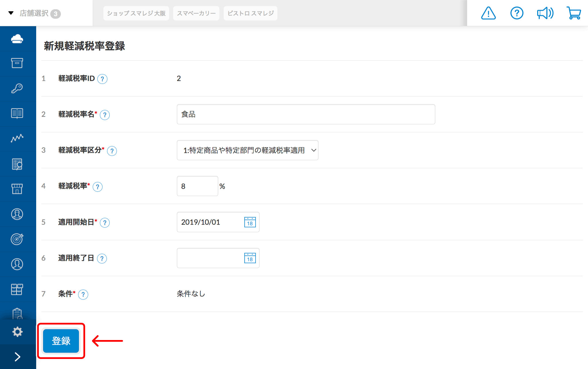This screenshot has width=588, height=369.
Task: Click the 新規軽減税率登録 page heading
Action: point(84,46)
